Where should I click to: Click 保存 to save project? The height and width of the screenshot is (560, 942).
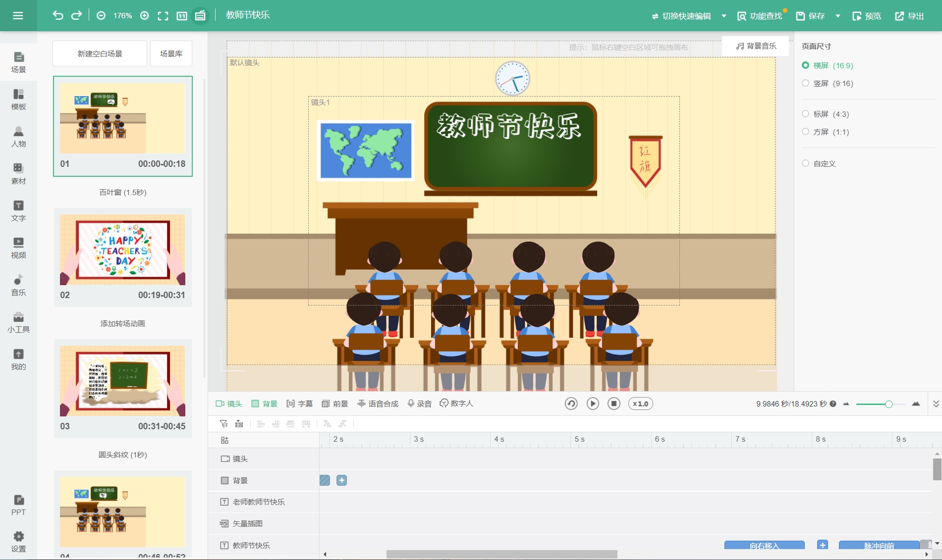pos(810,16)
